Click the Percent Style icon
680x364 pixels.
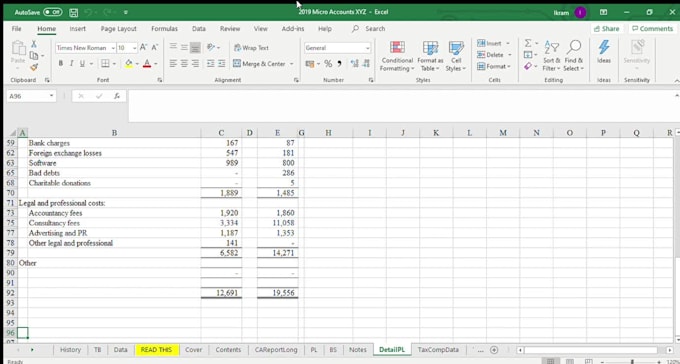(328, 64)
